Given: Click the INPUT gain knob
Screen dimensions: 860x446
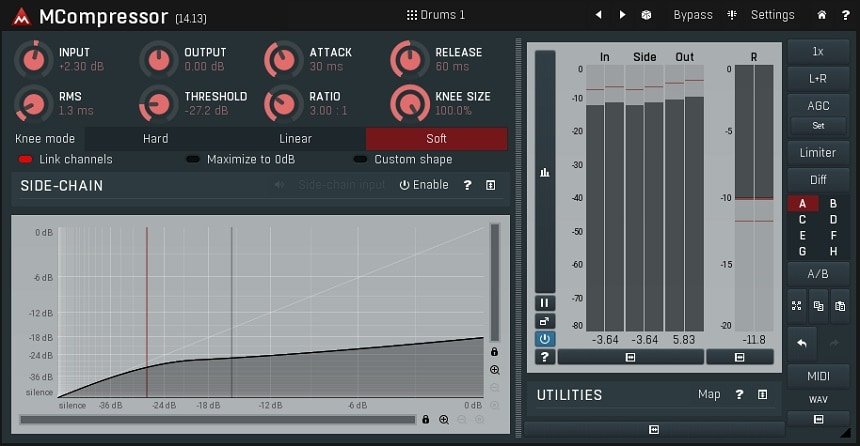Looking at the screenshot, I should [33, 59].
